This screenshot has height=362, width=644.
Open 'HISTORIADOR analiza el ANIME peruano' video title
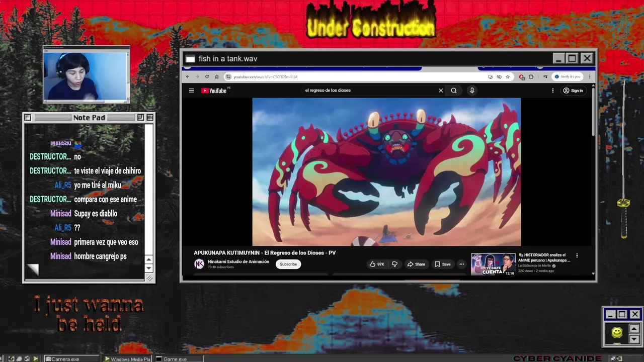(545, 258)
